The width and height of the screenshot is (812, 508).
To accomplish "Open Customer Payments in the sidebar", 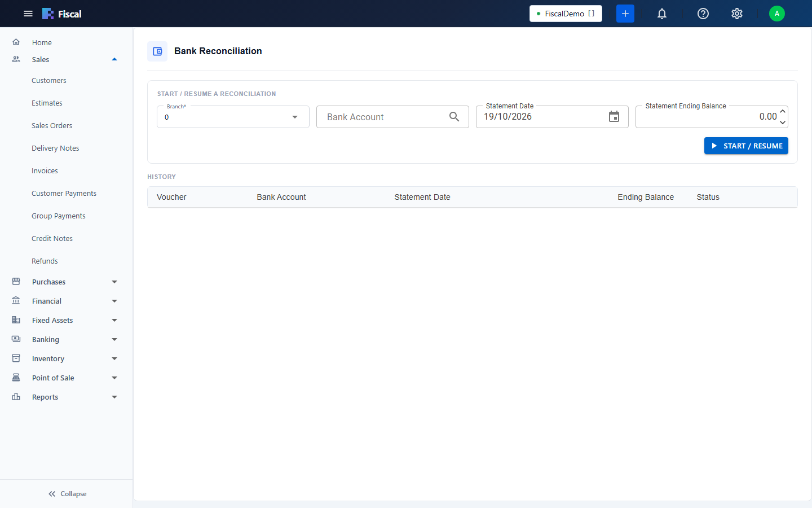I will coord(64,194).
